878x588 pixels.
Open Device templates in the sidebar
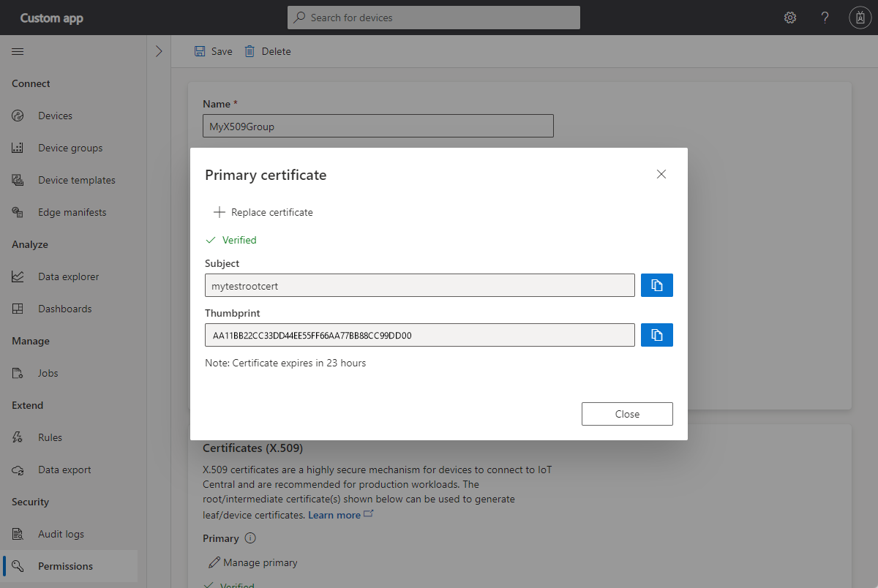pyautogui.click(x=76, y=180)
